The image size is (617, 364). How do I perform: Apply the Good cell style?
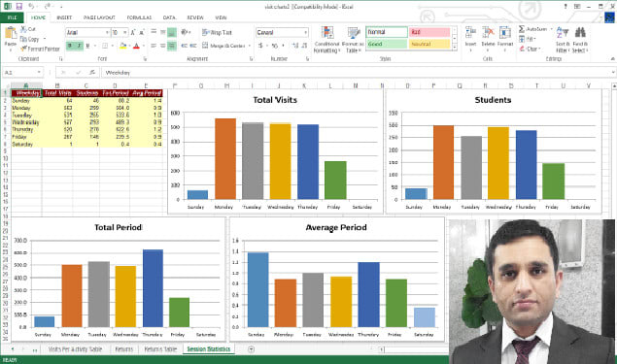[x=387, y=44]
